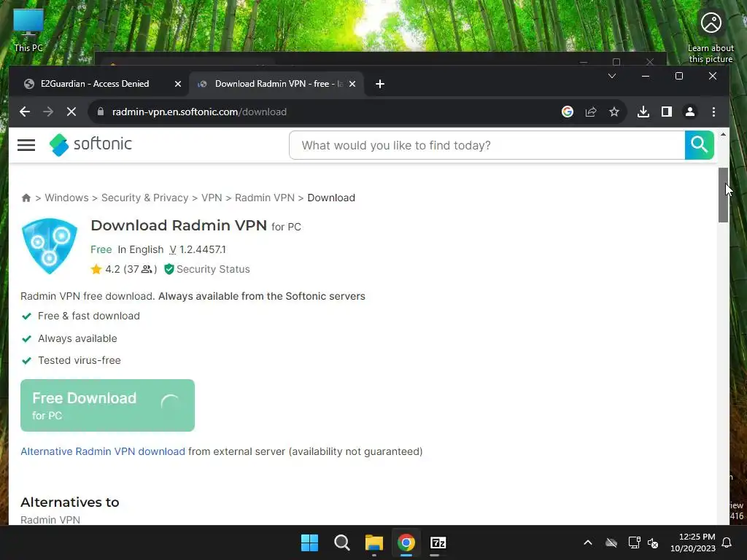The width and height of the screenshot is (747, 560).
Task: Open Windows Start menu
Action: click(x=309, y=542)
